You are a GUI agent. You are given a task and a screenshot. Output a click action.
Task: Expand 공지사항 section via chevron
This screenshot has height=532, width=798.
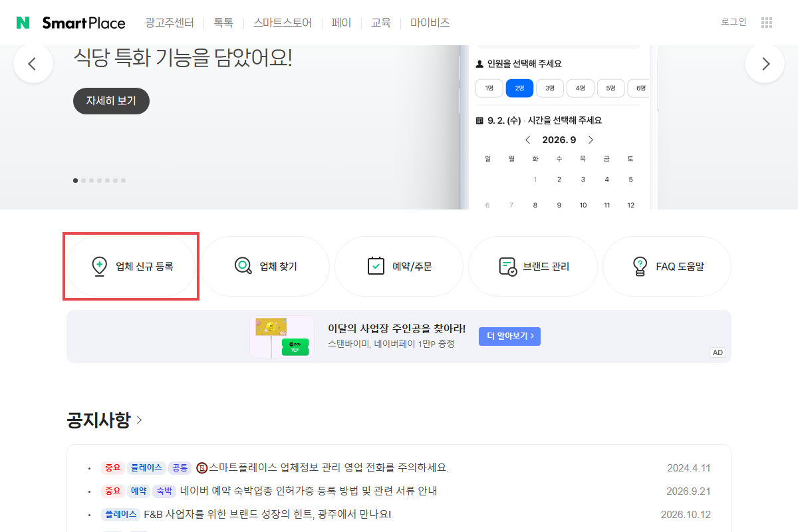(x=139, y=420)
